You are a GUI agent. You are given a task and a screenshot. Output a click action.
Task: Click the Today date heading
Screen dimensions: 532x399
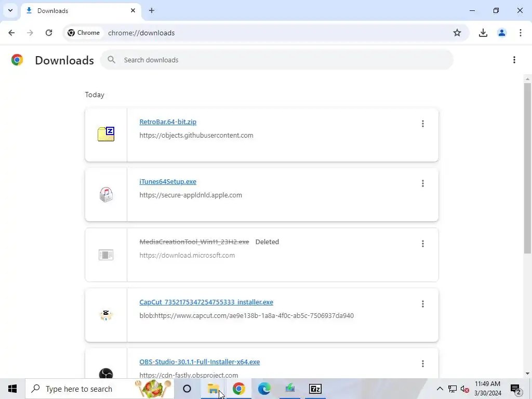(x=95, y=95)
